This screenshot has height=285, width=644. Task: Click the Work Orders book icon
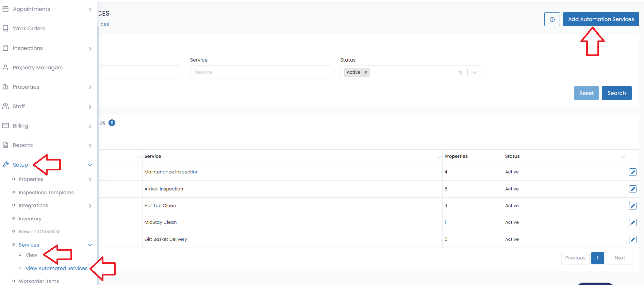[x=5, y=29]
